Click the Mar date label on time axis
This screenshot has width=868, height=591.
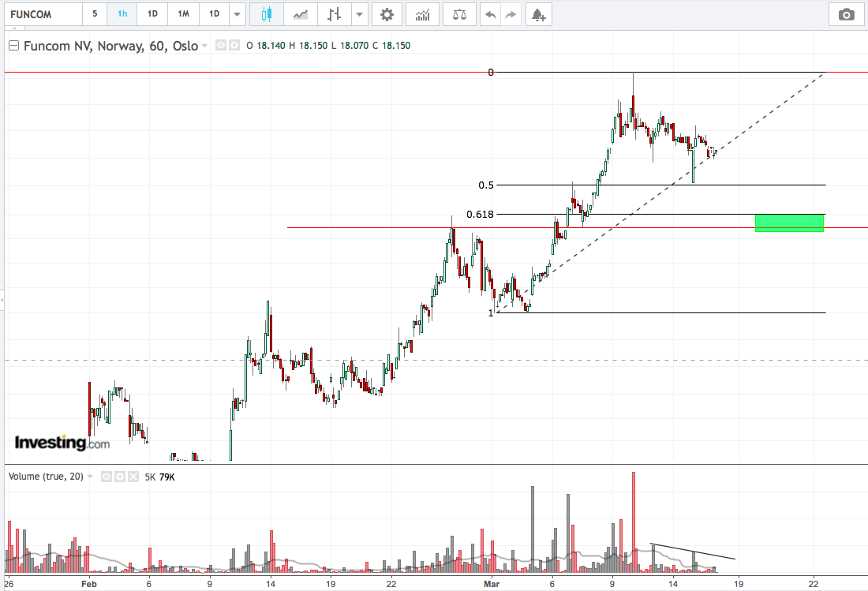pyautogui.click(x=491, y=584)
